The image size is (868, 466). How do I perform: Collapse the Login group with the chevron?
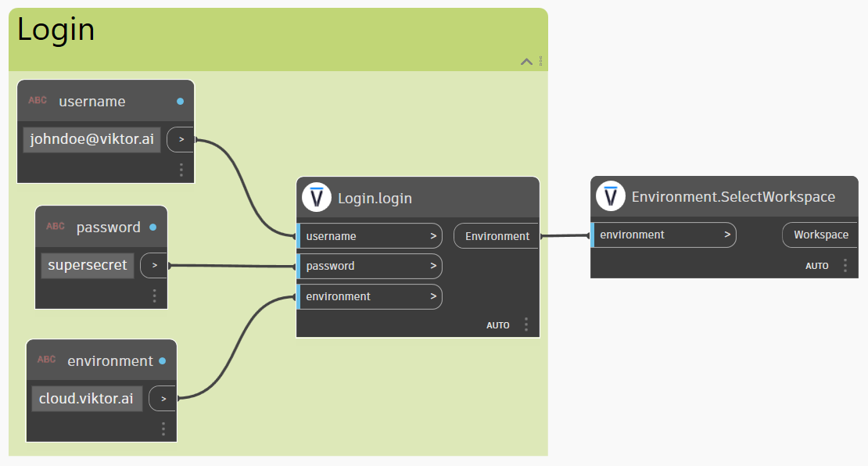tap(526, 62)
